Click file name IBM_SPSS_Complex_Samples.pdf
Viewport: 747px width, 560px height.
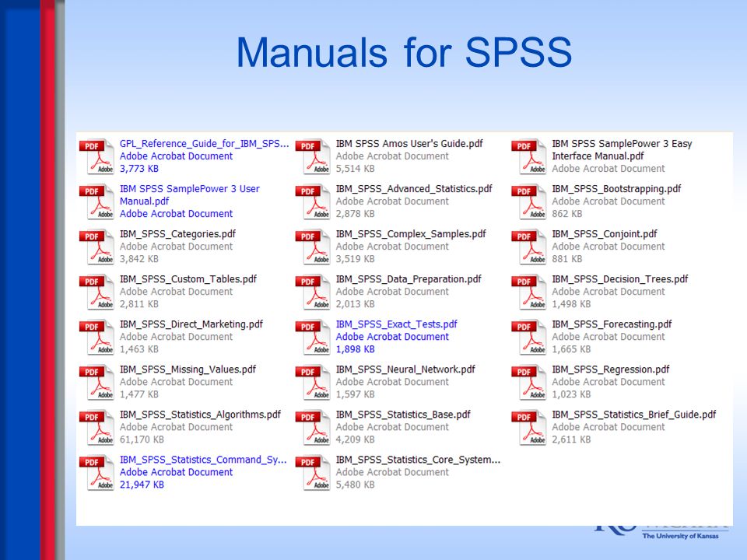point(411,234)
